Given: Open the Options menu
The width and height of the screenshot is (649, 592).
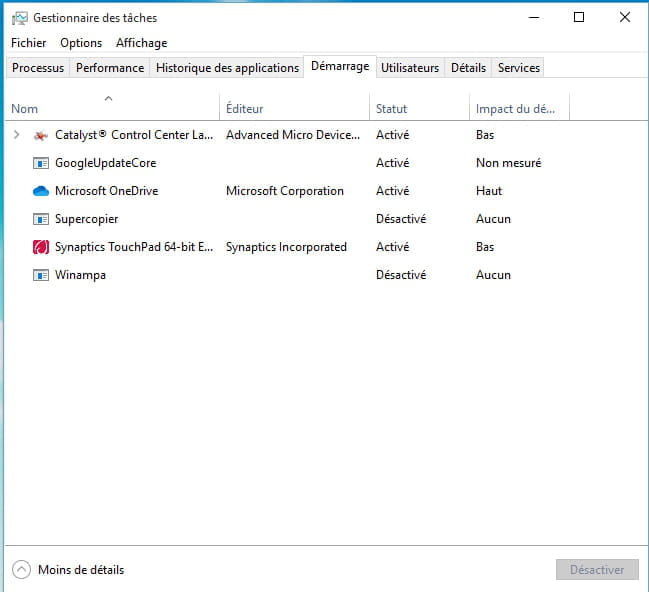Looking at the screenshot, I should tap(81, 43).
